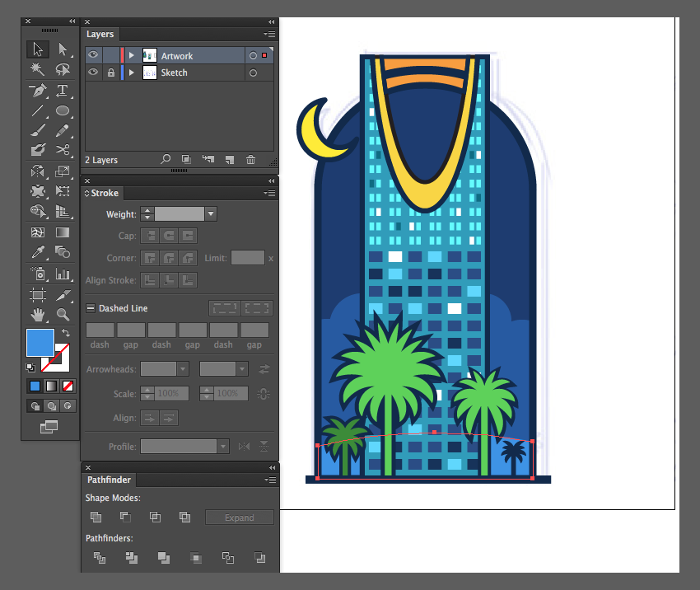Choose the Magic Wand tool

coord(38,69)
